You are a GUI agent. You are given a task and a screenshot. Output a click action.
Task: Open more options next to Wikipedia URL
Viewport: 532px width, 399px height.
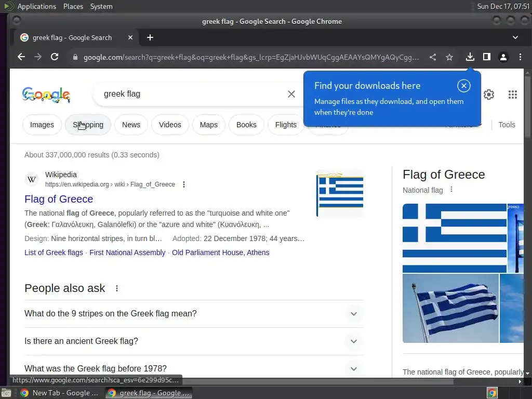coord(183,184)
